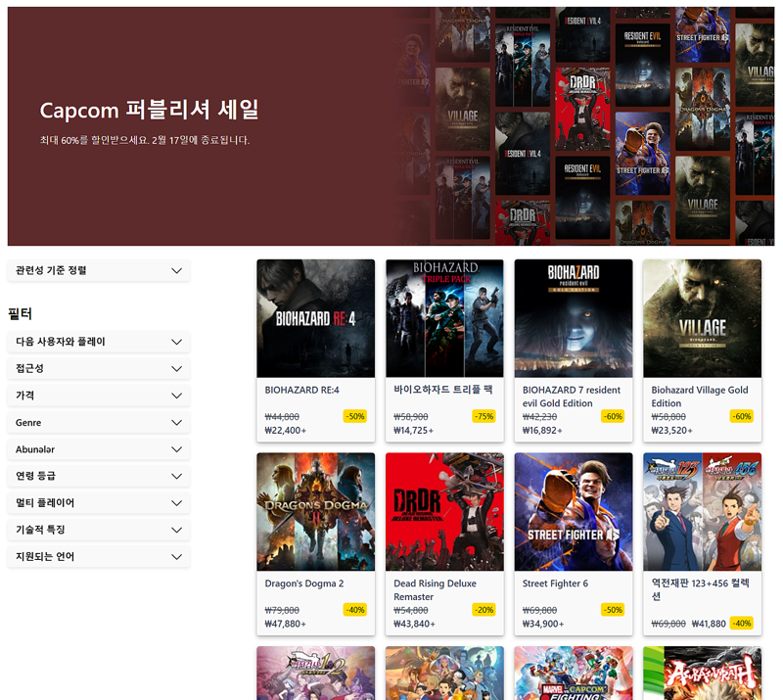The image size is (783, 700).
Task: Click the ₩43,840+ sale price
Action: click(x=414, y=624)
